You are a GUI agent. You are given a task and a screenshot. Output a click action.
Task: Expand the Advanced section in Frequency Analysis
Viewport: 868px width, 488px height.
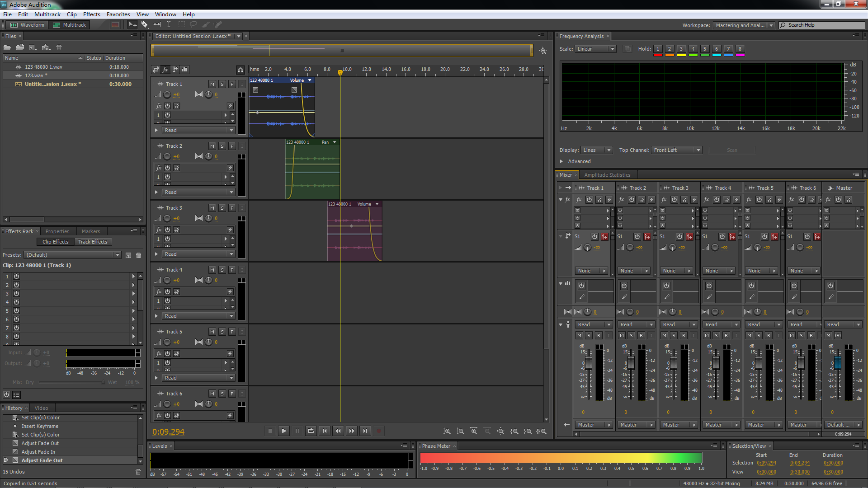coord(561,161)
